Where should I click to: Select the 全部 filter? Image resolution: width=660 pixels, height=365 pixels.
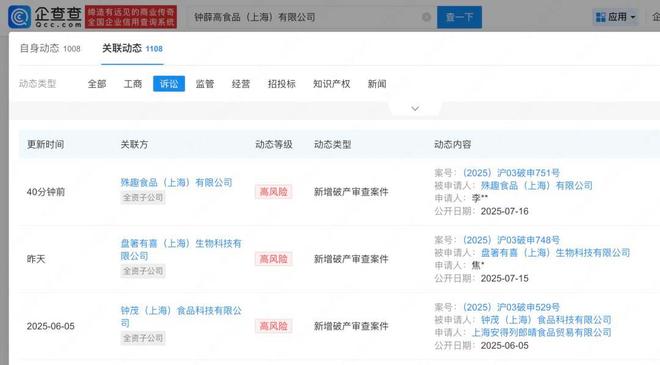point(97,84)
